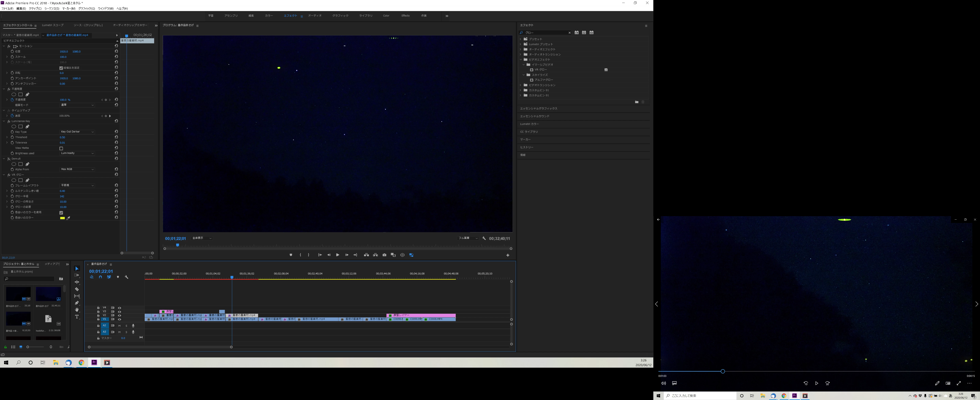Open the 全体表示 zoom level dropdown
Screen dimensions: 980x400
click(202, 238)
